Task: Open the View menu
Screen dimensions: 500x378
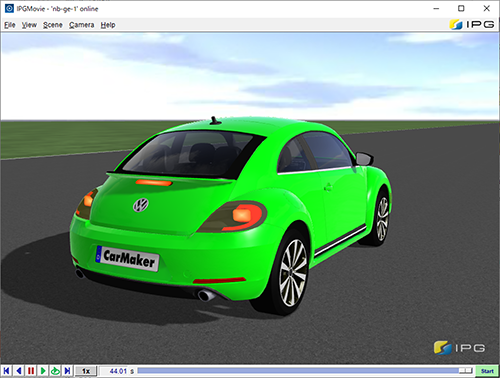Action: pos(29,25)
